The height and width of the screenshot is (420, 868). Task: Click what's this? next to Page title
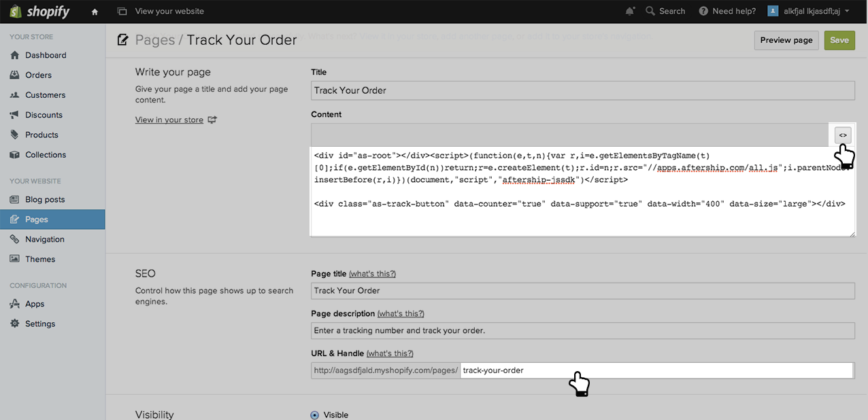point(372,273)
